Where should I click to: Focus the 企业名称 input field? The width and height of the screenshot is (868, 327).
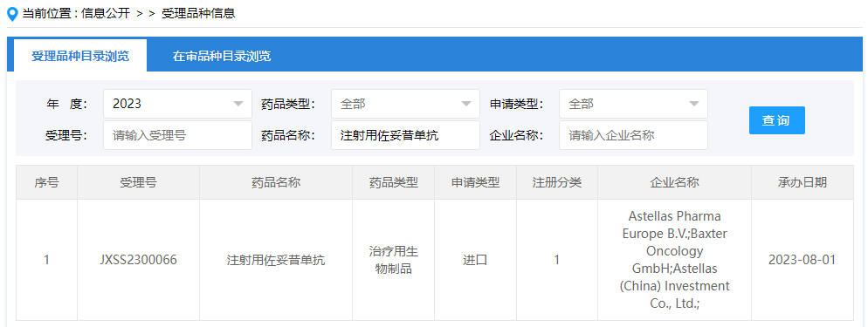tap(633, 135)
